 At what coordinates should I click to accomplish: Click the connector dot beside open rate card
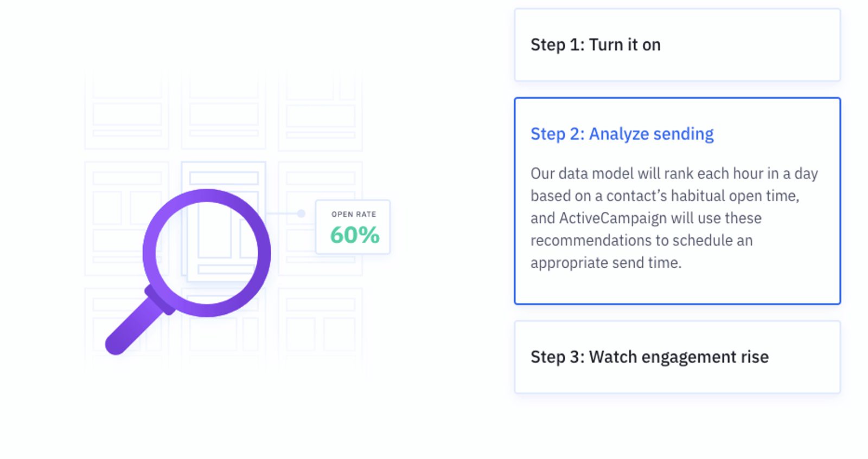coord(301,214)
